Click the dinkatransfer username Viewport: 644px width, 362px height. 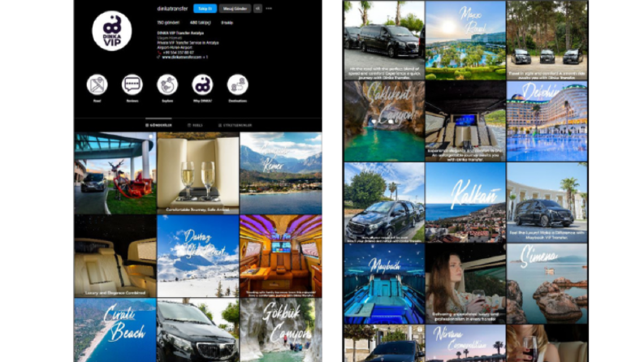pyautogui.click(x=172, y=8)
